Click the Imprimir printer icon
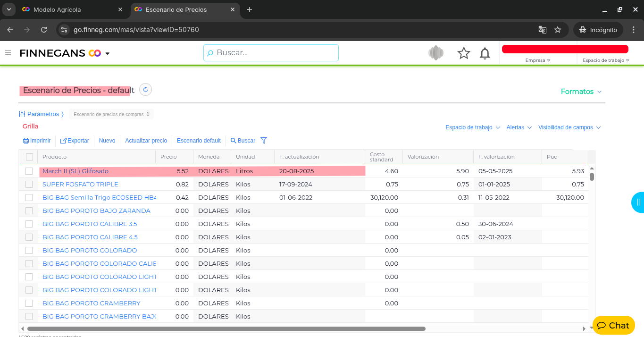This screenshot has width=644, height=337. tap(26, 141)
